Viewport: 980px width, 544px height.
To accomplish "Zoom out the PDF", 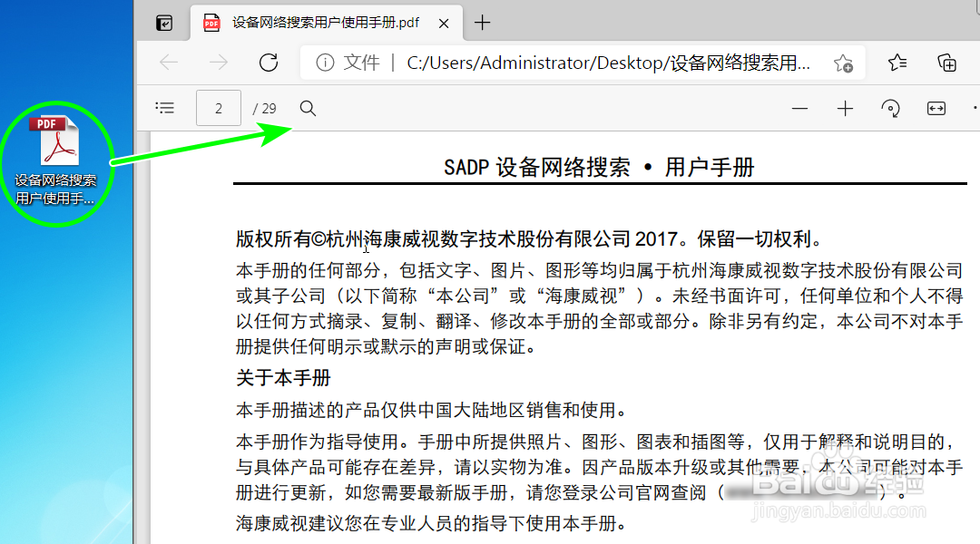I will [x=800, y=109].
